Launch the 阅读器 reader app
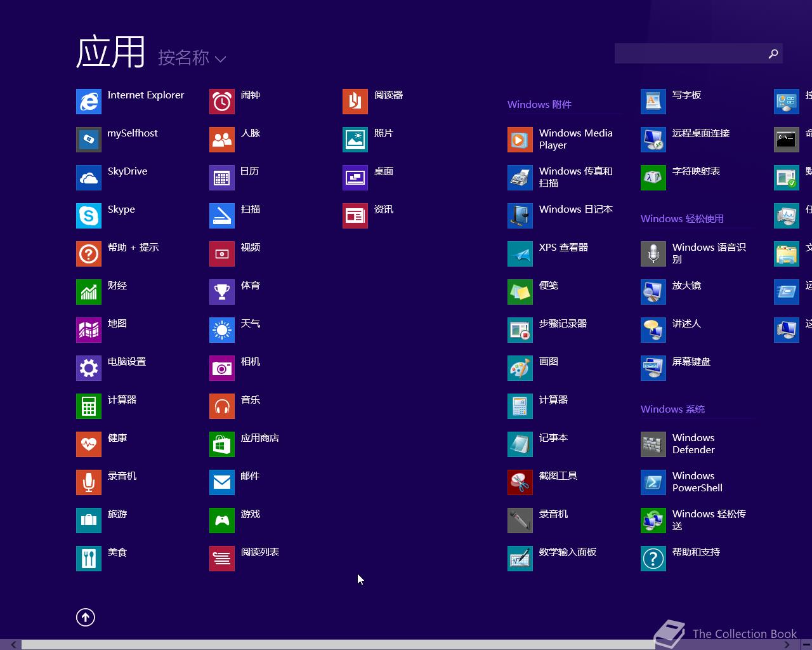The image size is (812, 650). pyautogui.click(x=355, y=102)
